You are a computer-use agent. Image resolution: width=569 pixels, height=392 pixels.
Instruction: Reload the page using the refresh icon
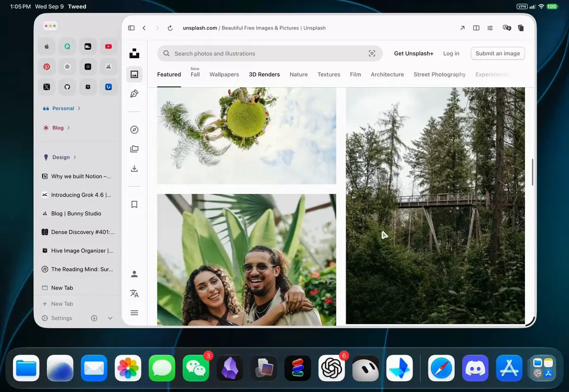coord(170,28)
